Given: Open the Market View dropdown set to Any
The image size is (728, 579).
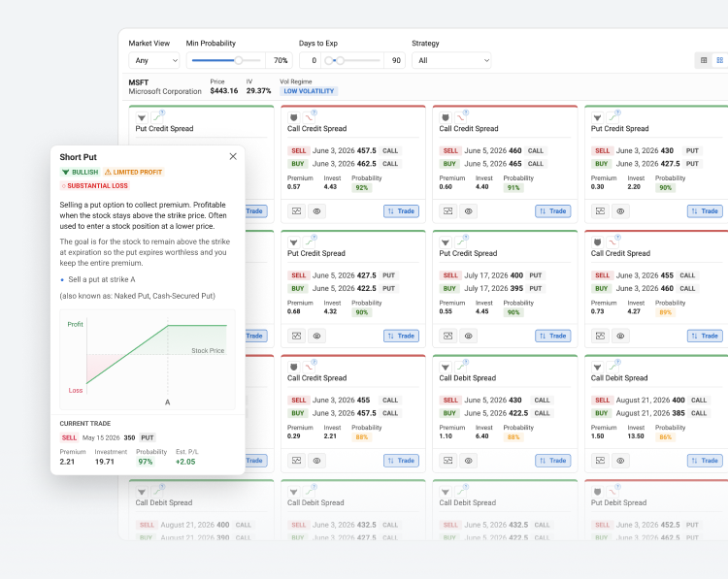Looking at the screenshot, I should (154, 60).
